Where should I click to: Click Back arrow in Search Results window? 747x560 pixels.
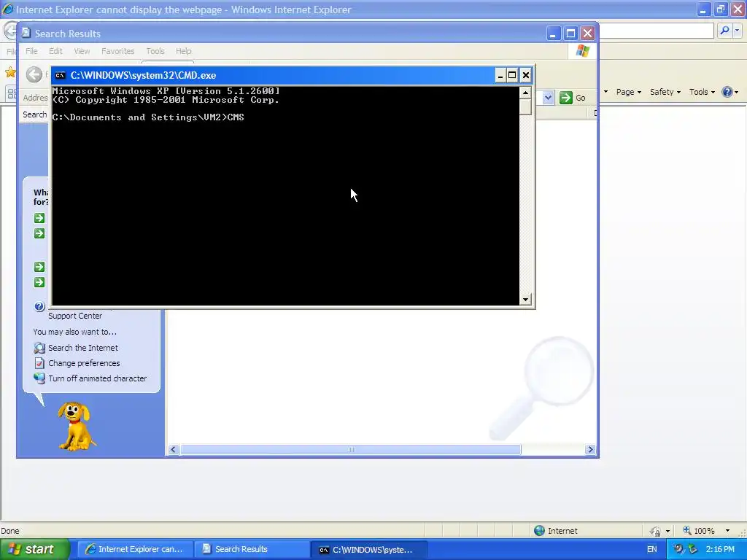coord(34,74)
